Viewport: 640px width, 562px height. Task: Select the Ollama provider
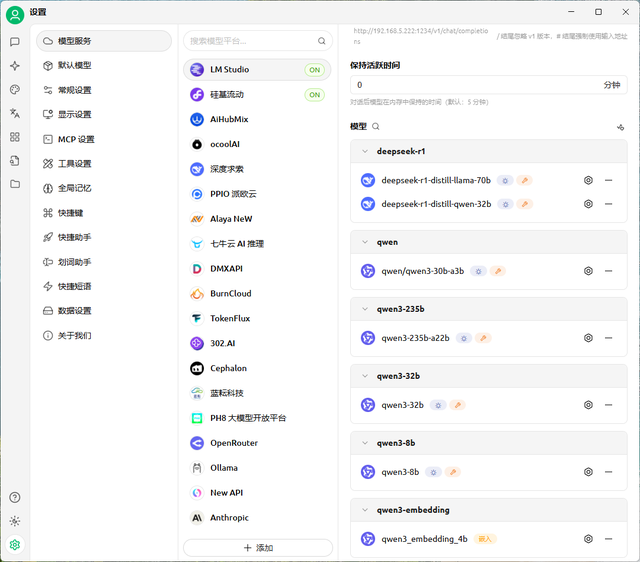(x=257, y=468)
